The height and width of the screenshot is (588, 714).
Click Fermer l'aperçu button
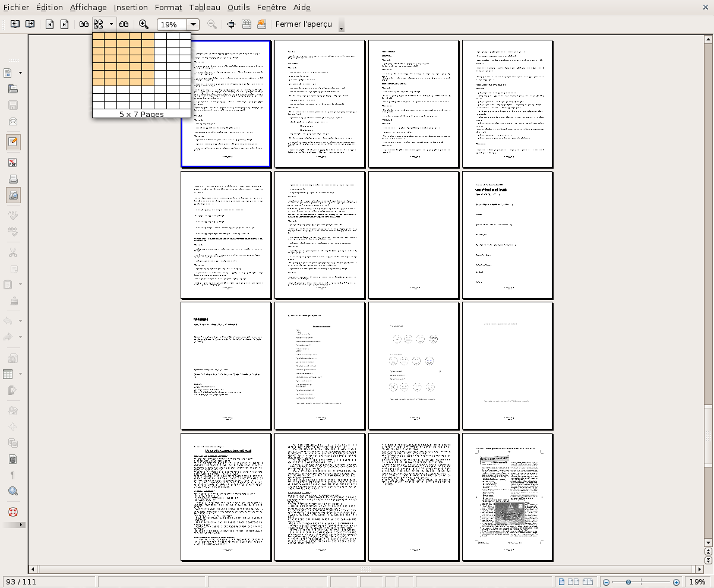304,24
